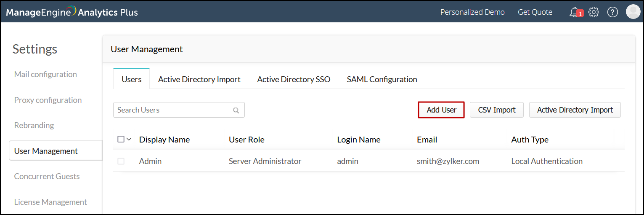This screenshot has height=215, width=644.
Task: Switch to Active Directory Import tab
Action: (199, 79)
